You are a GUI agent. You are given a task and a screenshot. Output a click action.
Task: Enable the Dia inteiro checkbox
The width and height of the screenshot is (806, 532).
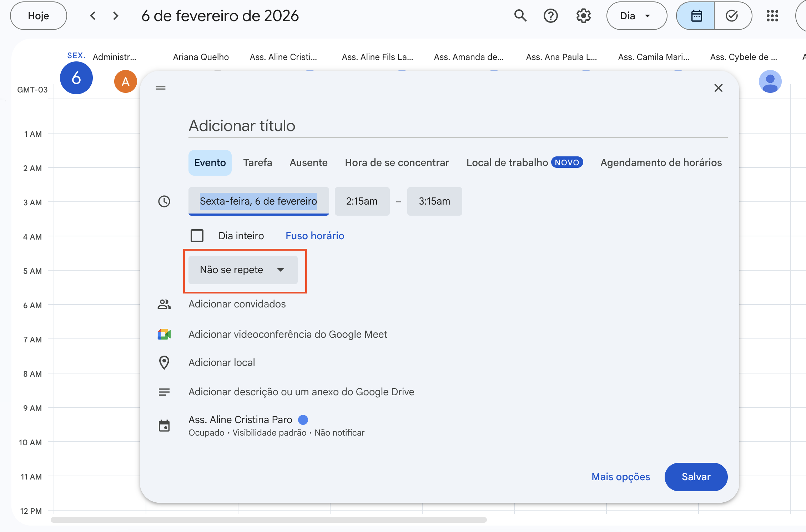pos(197,236)
